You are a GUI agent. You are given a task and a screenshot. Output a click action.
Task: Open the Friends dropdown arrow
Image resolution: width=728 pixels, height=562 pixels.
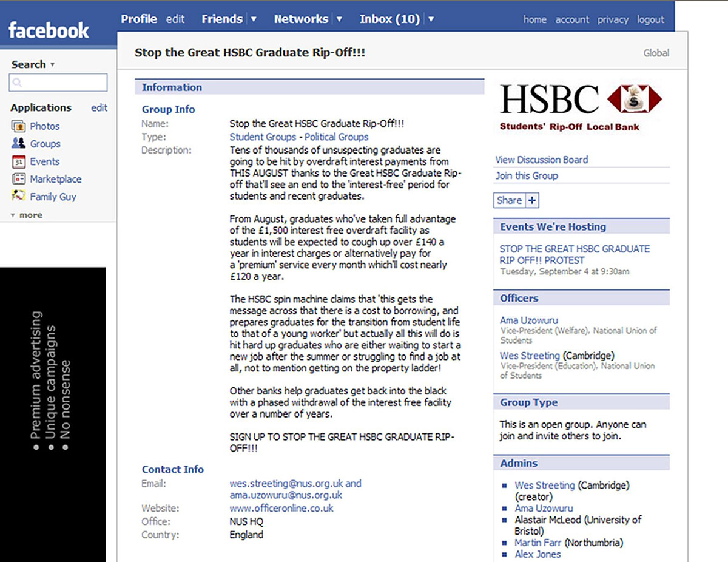254,19
